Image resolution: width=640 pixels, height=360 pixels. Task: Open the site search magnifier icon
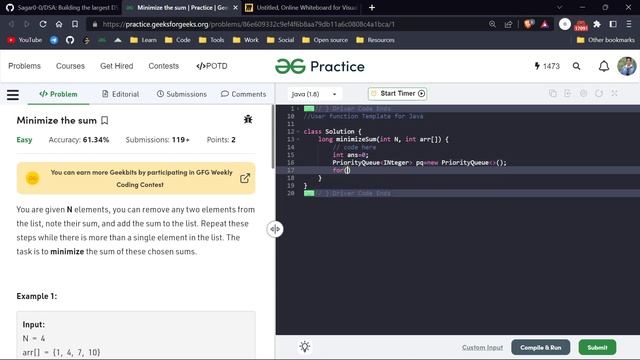[576, 66]
